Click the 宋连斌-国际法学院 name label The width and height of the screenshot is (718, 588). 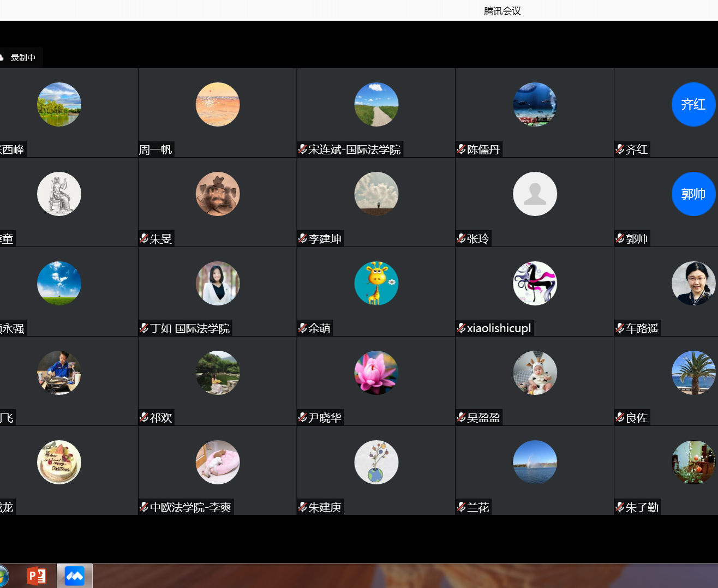(x=354, y=149)
